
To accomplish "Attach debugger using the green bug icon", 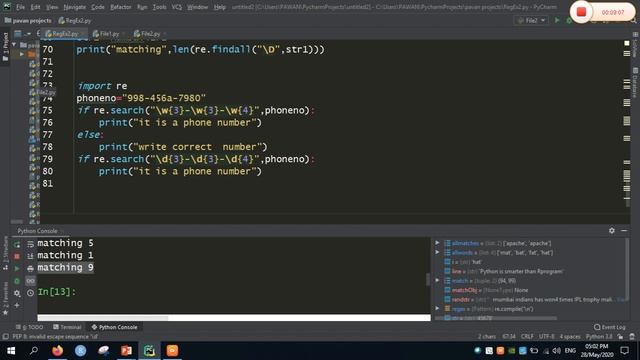I will [x=17, y=281].
